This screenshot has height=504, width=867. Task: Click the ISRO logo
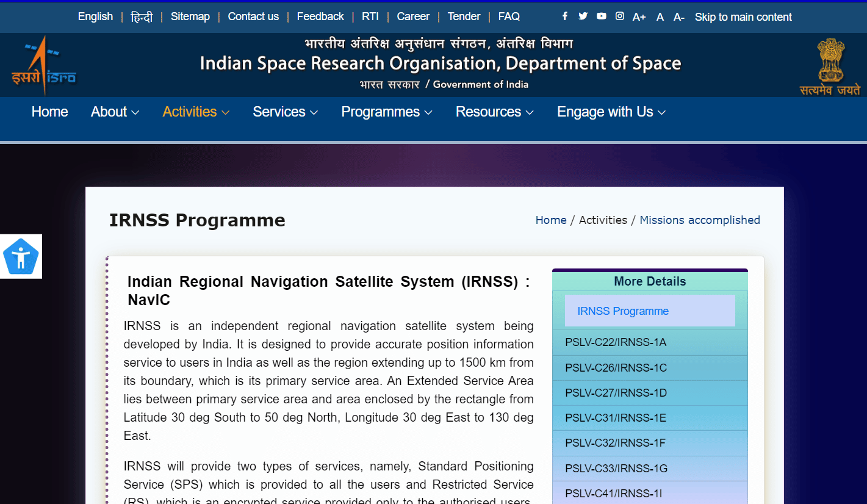(x=44, y=65)
